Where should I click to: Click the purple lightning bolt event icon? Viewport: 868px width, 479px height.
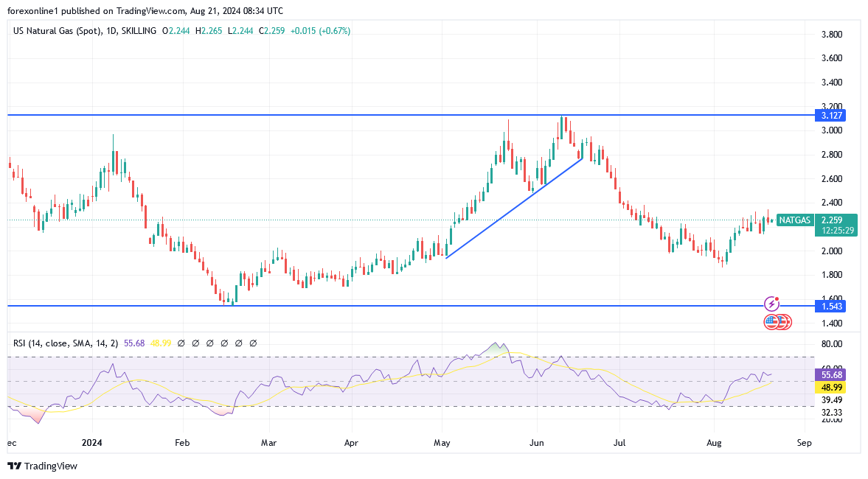tap(771, 304)
